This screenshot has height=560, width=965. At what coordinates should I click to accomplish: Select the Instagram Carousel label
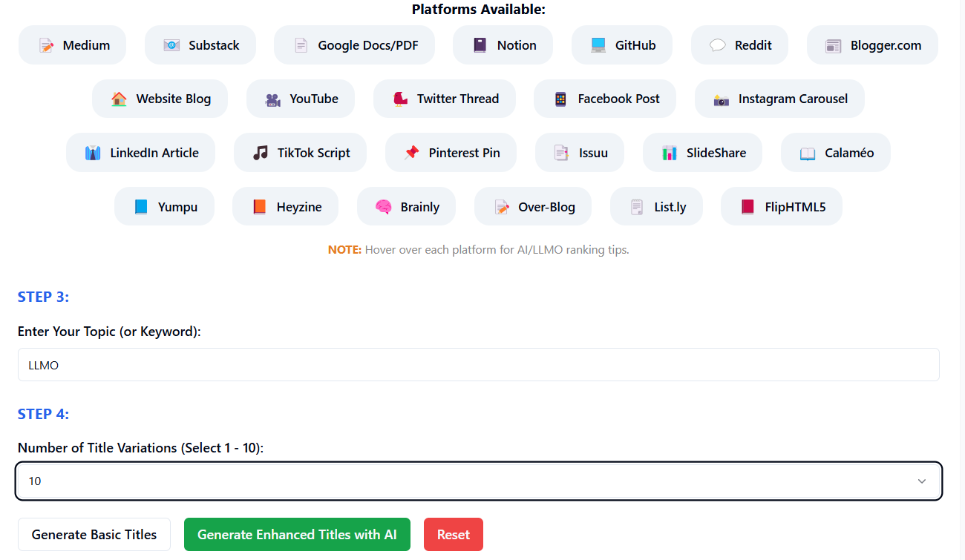click(793, 99)
